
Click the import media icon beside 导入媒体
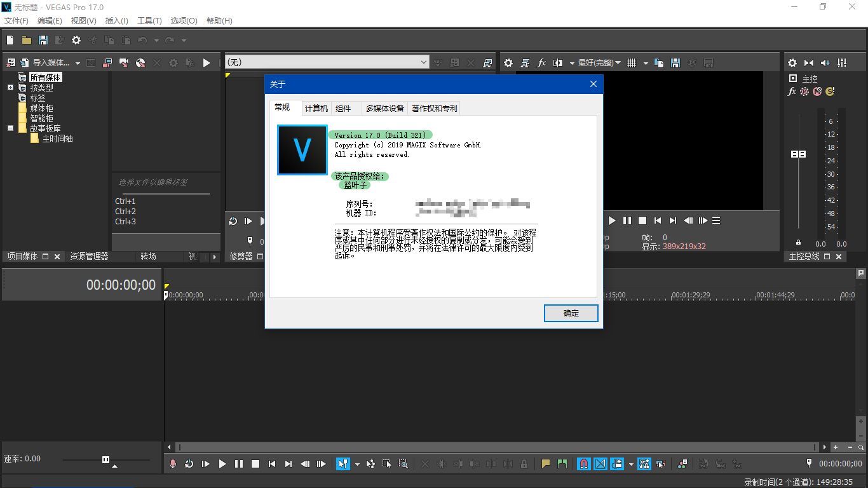24,63
